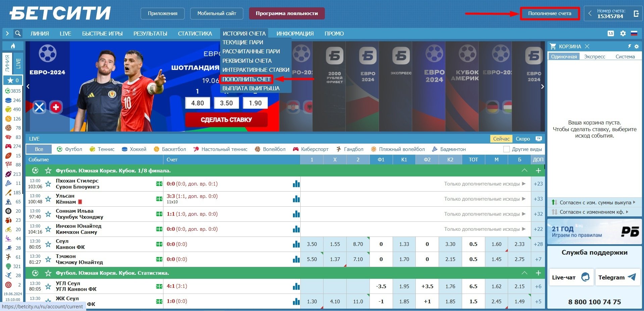Expand +23 extra outcomes for Пхохан Стилерс
The width and height of the screenshot is (644, 311).
(x=538, y=184)
